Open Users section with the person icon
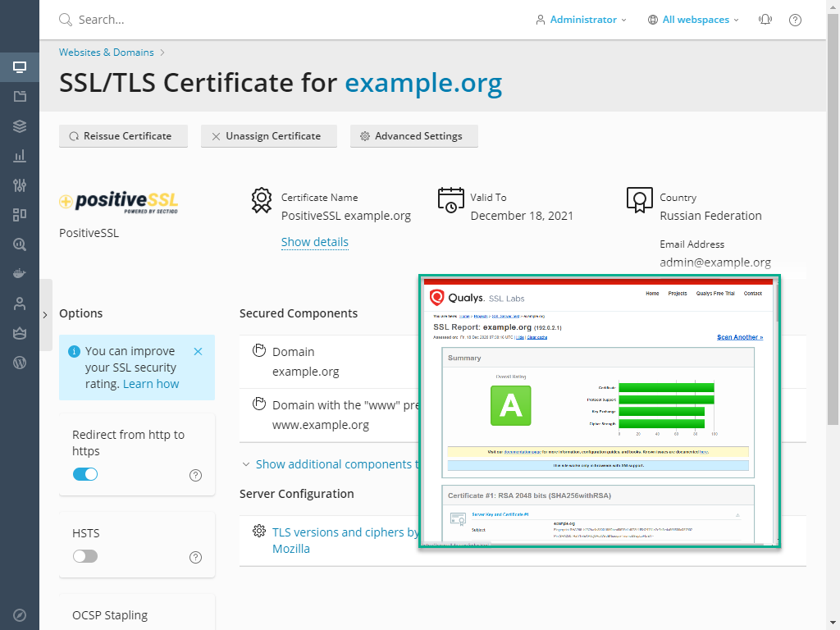 pos(20,303)
